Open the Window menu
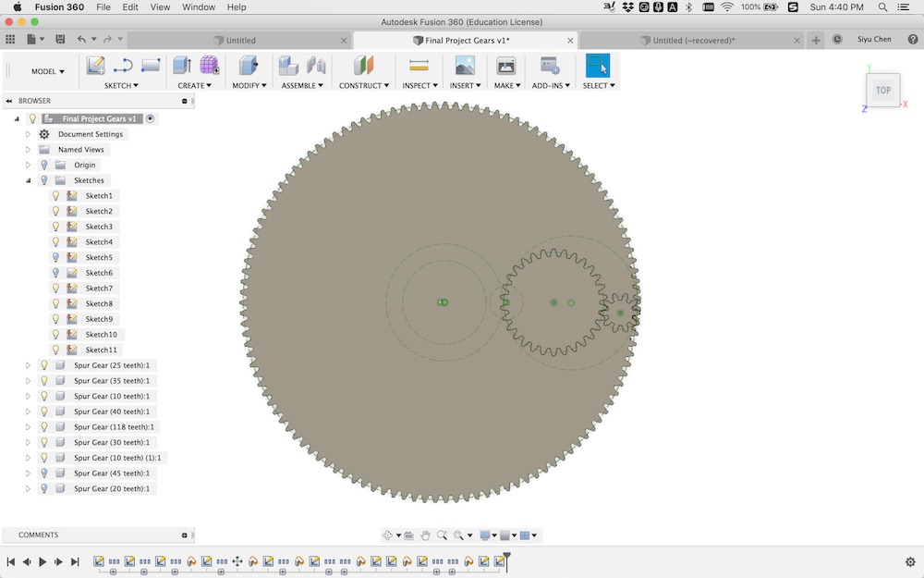Image resolution: width=924 pixels, height=578 pixels. pos(198,7)
